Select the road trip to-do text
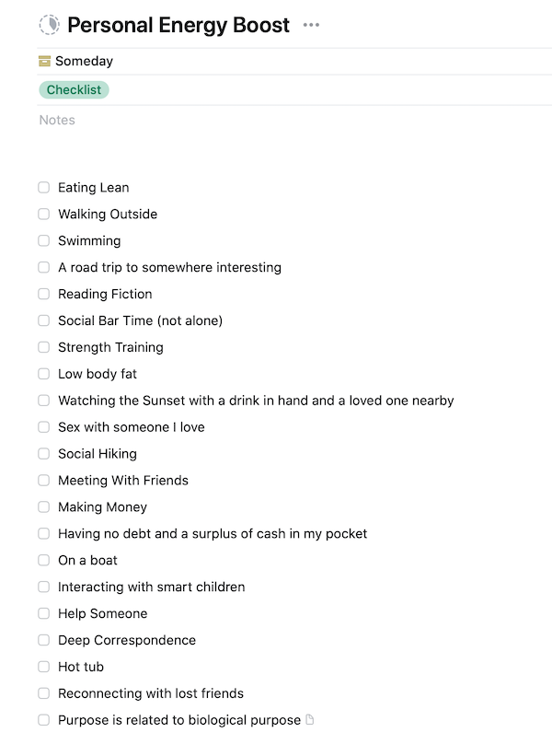Image resolution: width=552 pixels, height=756 pixels. (x=169, y=268)
